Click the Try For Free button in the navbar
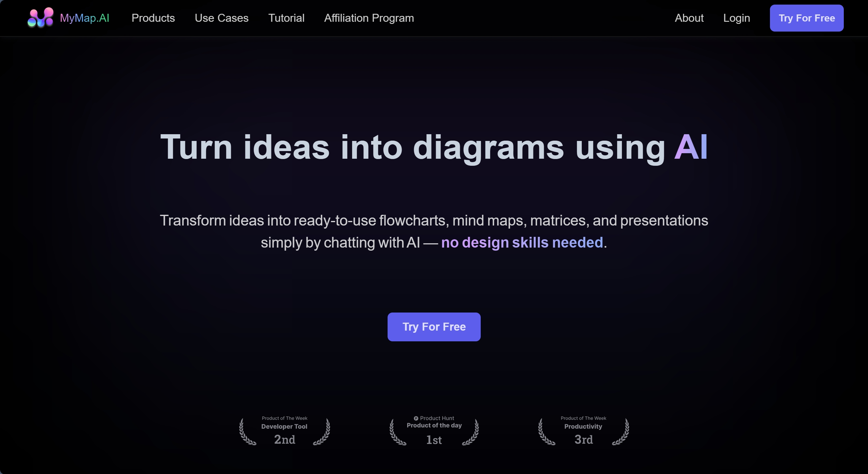Viewport: 868px width, 474px height. 806,18
